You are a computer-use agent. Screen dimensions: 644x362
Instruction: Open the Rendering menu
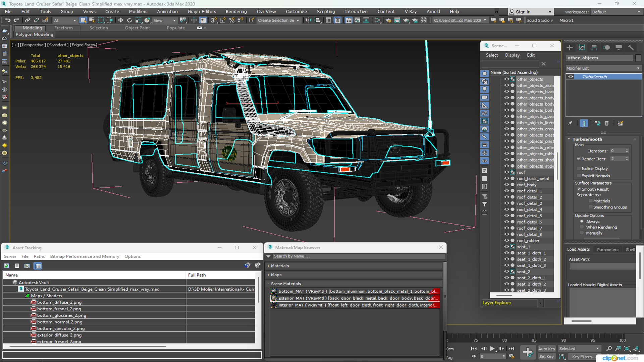(x=236, y=12)
